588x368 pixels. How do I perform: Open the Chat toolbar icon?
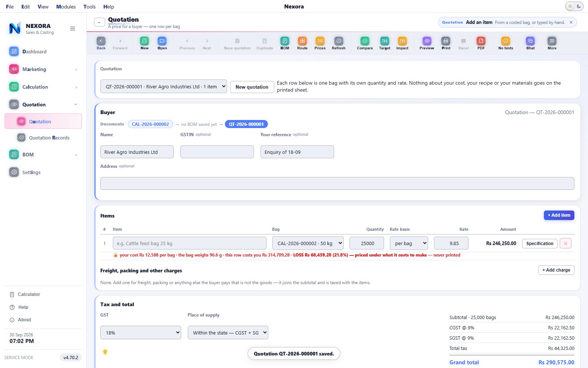[530, 43]
